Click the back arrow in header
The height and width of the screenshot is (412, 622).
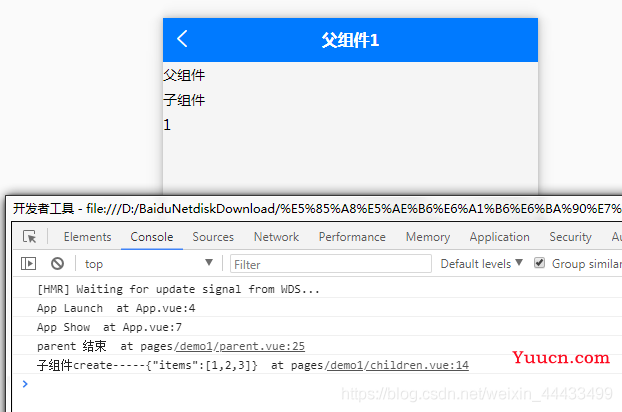(182, 39)
